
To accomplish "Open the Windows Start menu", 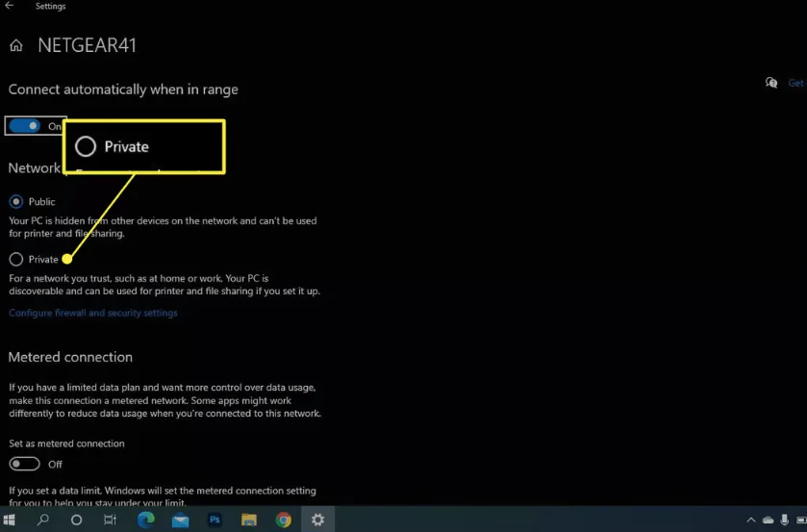I will pos(10,519).
